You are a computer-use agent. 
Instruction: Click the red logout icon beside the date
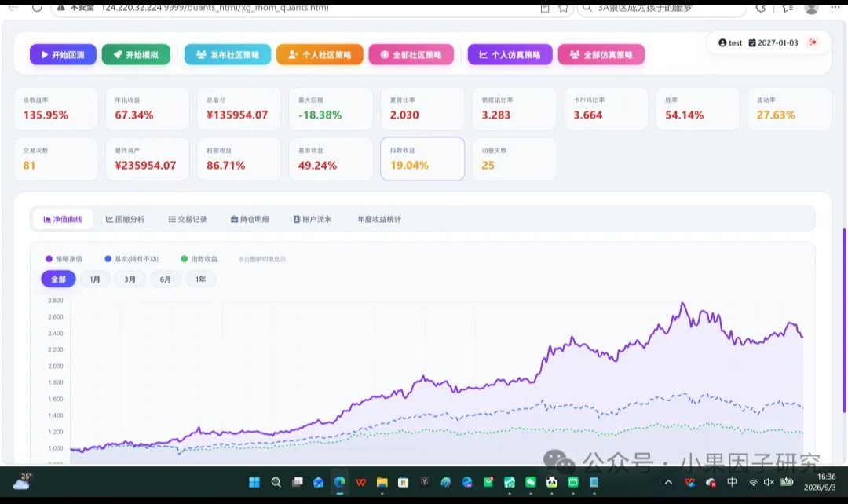click(813, 42)
